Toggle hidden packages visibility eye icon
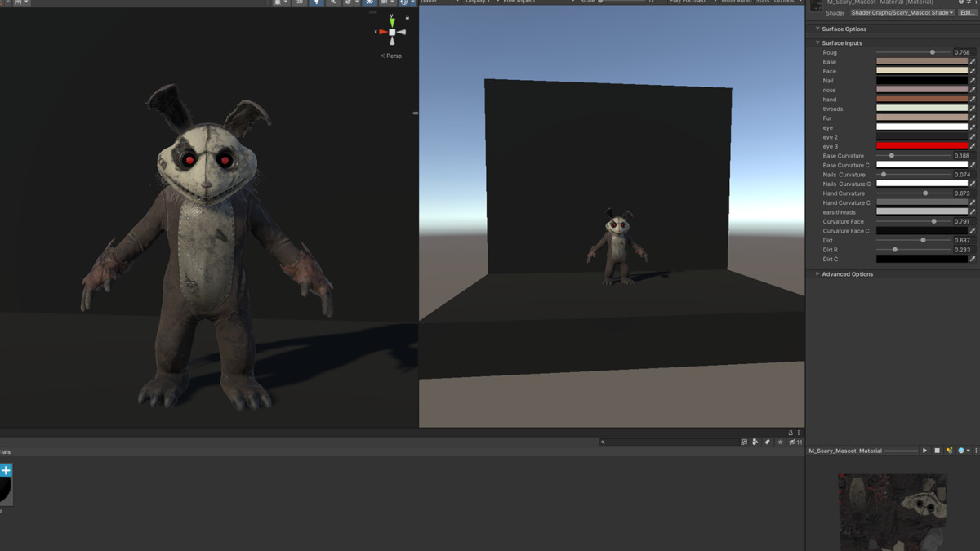 [794, 442]
